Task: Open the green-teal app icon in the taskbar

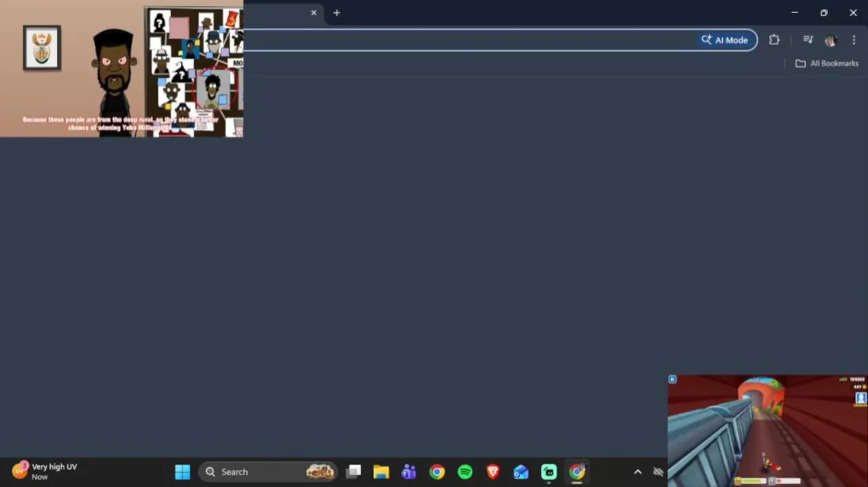Action: point(549,472)
